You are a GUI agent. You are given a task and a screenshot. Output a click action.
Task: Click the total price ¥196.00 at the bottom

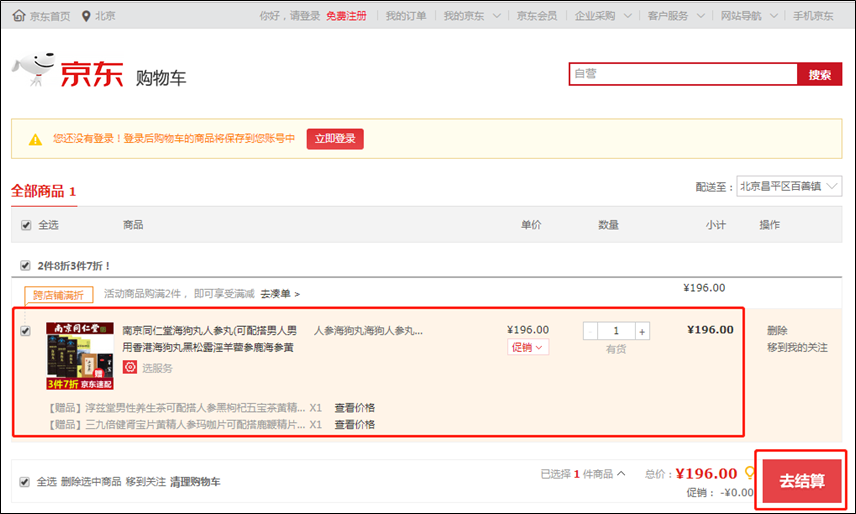click(x=706, y=473)
